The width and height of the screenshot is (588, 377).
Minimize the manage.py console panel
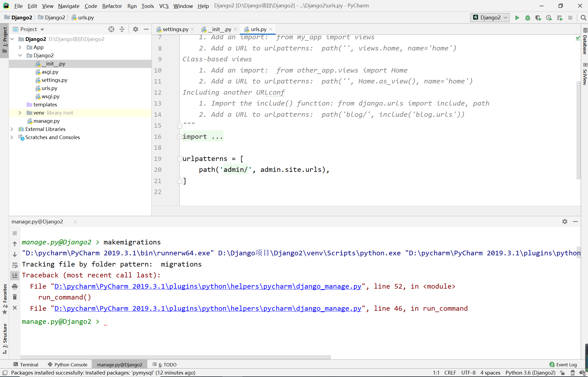coord(575,222)
